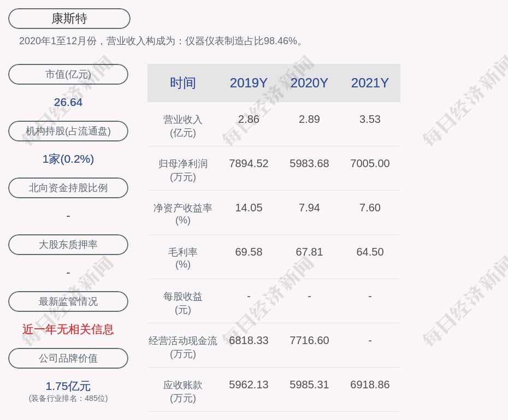Viewport: 508px width, 420px height.
Task: Click the 2020年 revenue composition sentence
Action: [x=161, y=41]
